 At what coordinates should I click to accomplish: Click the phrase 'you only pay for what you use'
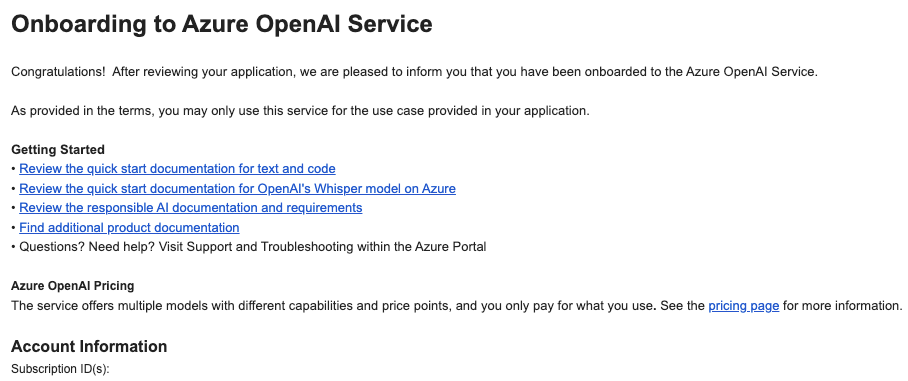(x=571, y=306)
